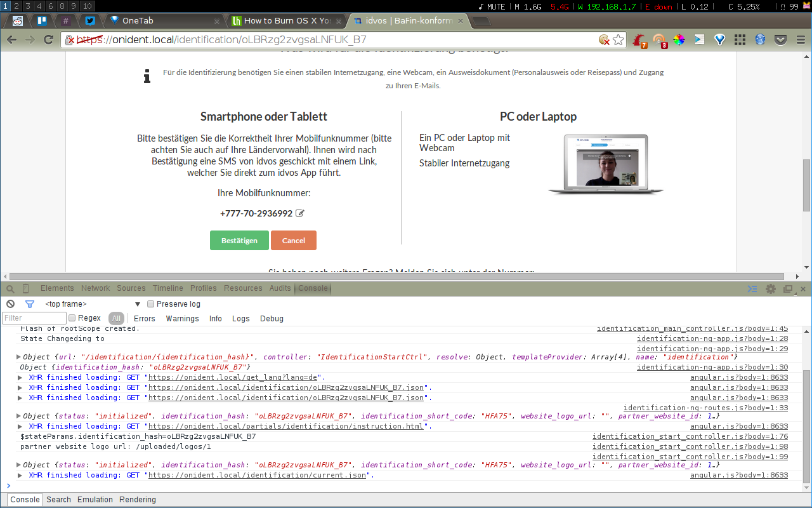Filter console by Debug

(272, 319)
